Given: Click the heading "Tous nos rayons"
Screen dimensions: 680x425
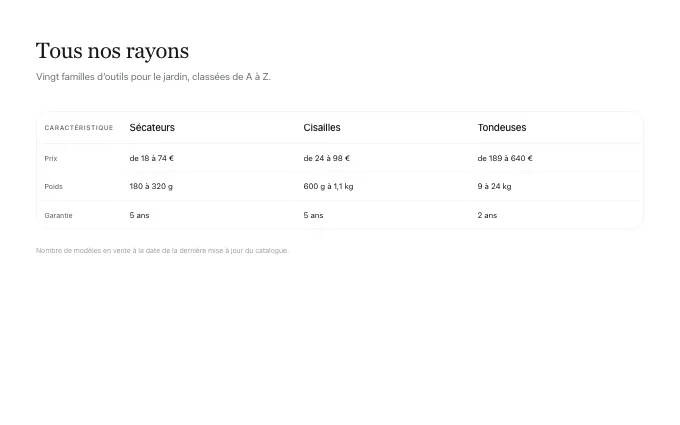Looking at the screenshot, I should (112, 51).
